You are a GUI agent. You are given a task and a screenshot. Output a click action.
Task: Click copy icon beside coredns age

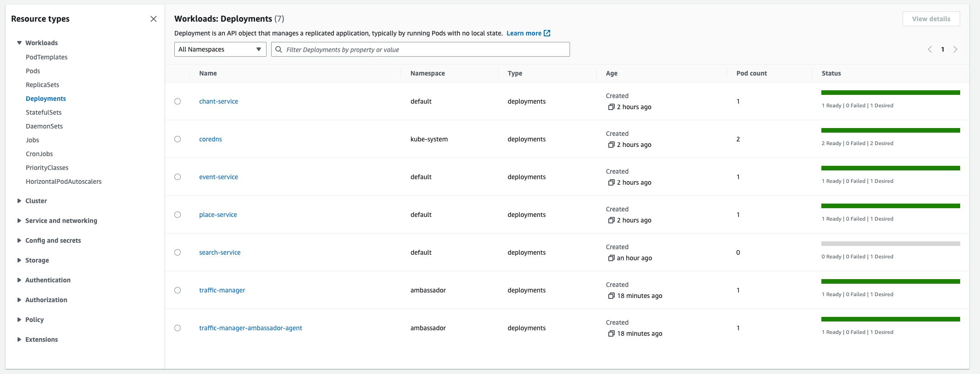click(611, 145)
